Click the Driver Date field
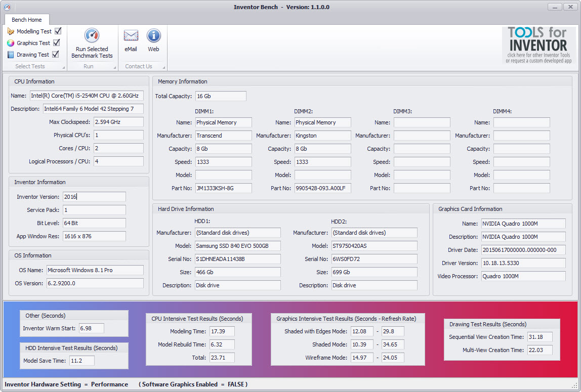The image size is (581, 392). pos(524,250)
